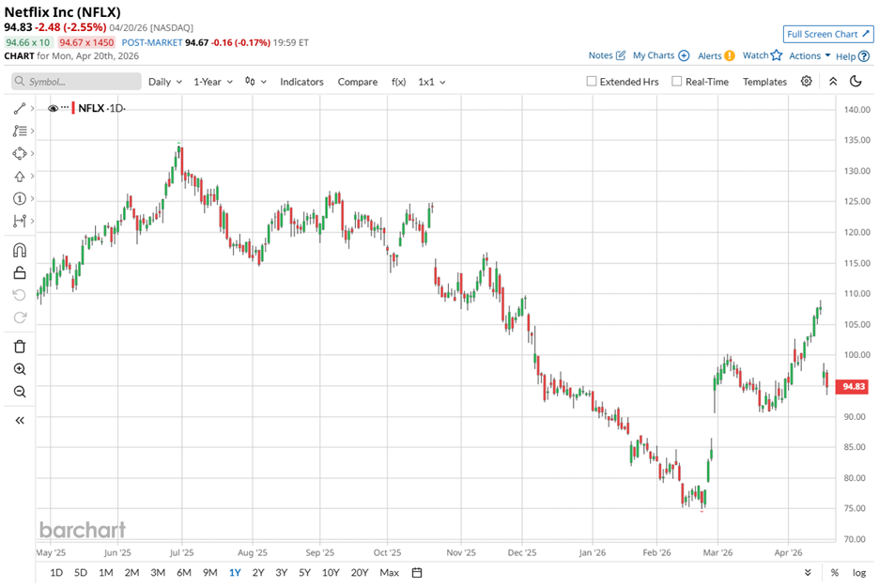Select the 1D time range

[x=56, y=572]
